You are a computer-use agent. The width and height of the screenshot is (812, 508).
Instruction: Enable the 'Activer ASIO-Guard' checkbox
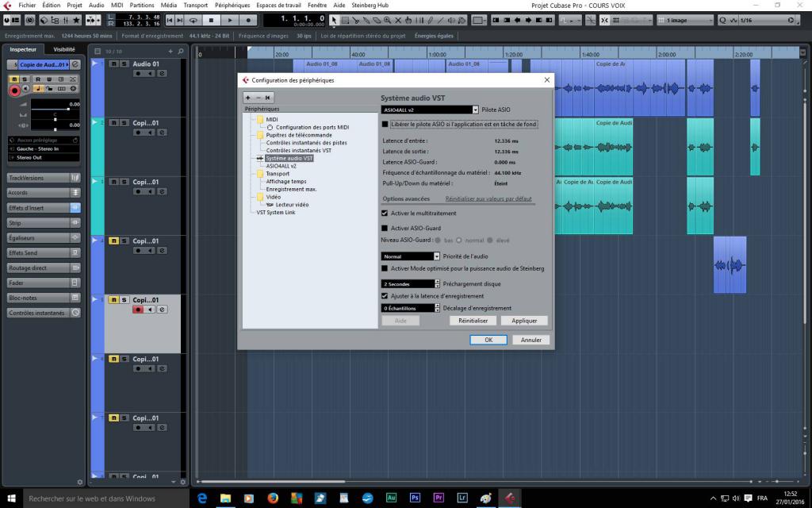[385, 228]
